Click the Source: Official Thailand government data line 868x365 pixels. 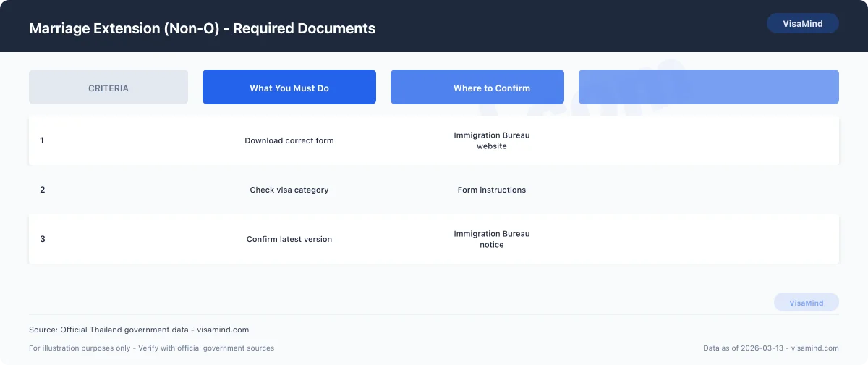tap(139, 330)
